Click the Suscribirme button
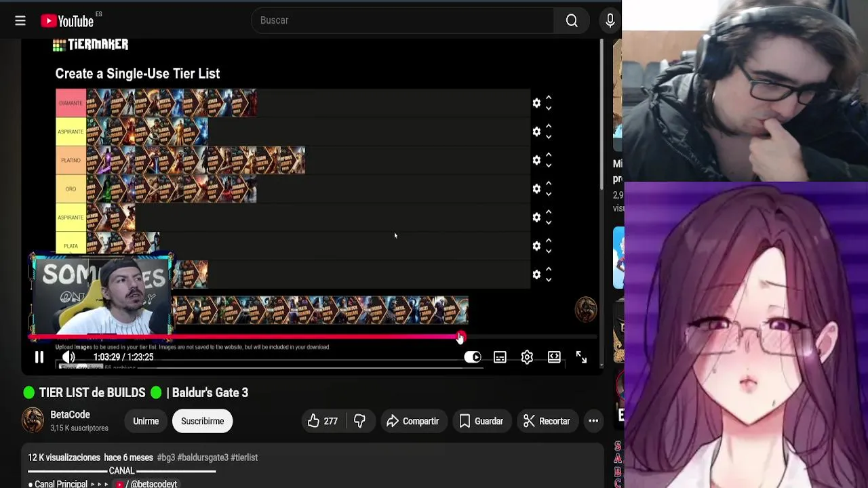Screen dimensions: 868x488 tap(202, 421)
